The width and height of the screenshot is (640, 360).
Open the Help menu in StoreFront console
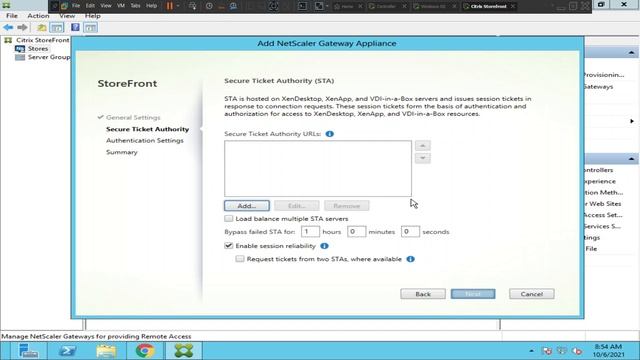coord(93,16)
